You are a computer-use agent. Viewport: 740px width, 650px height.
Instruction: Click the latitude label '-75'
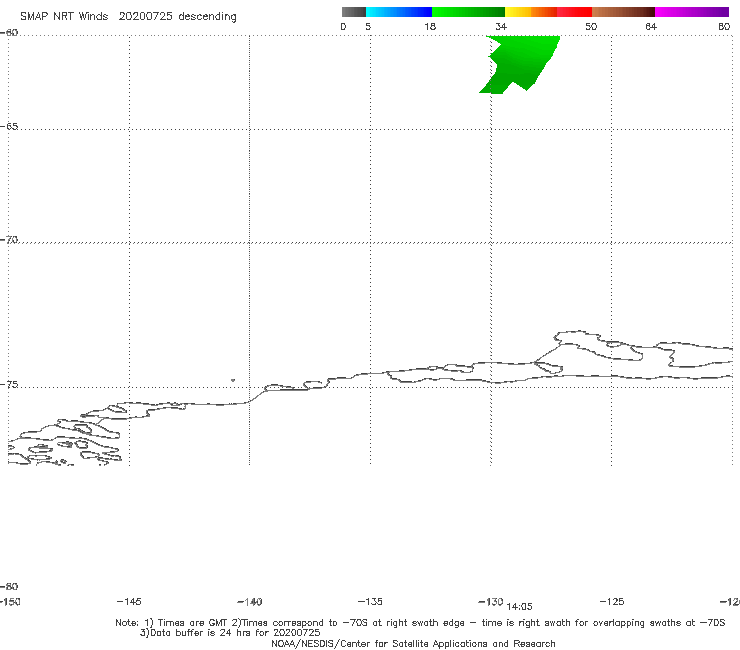pos(9,384)
